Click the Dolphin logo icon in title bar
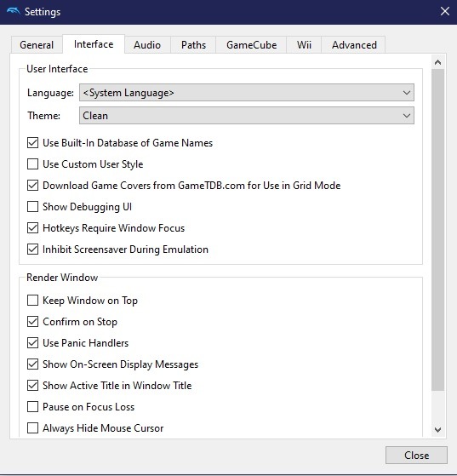 pos(14,12)
